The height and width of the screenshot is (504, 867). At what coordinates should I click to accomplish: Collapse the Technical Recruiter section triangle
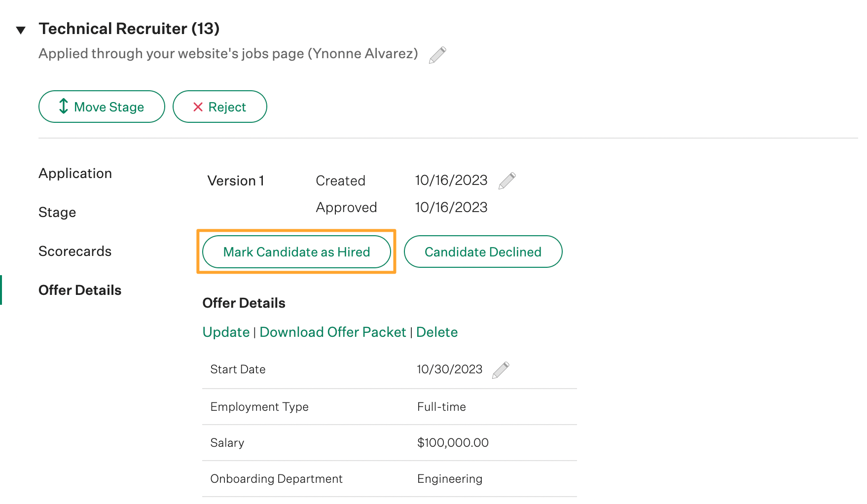[x=21, y=30]
